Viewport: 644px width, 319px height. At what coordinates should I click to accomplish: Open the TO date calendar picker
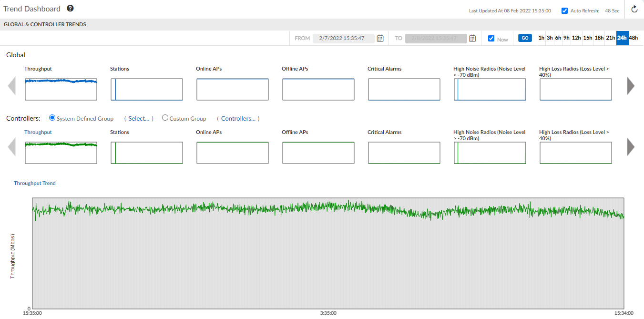[x=472, y=38]
